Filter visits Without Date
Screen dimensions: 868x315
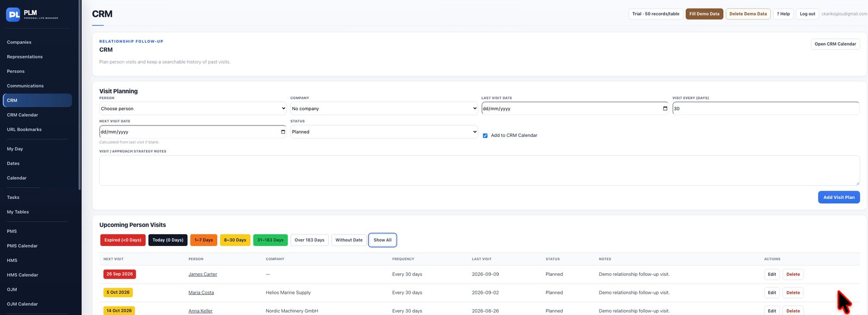[349, 240]
